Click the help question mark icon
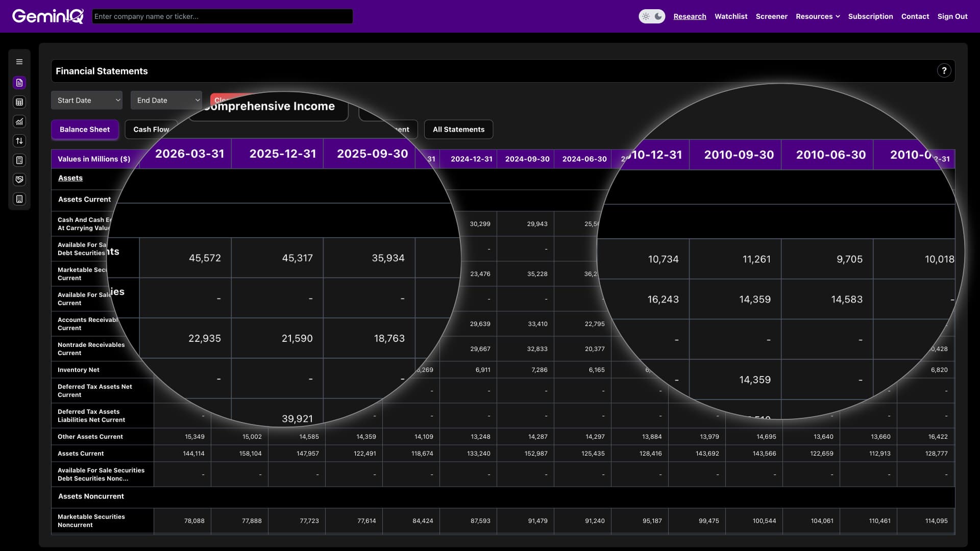Viewport: 980px width, 551px height. [x=944, y=71]
